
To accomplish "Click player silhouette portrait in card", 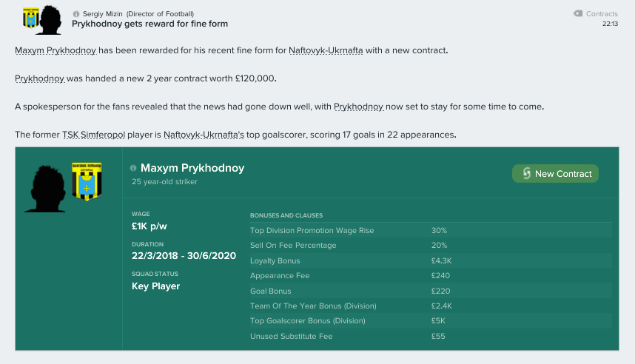I will [46, 189].
